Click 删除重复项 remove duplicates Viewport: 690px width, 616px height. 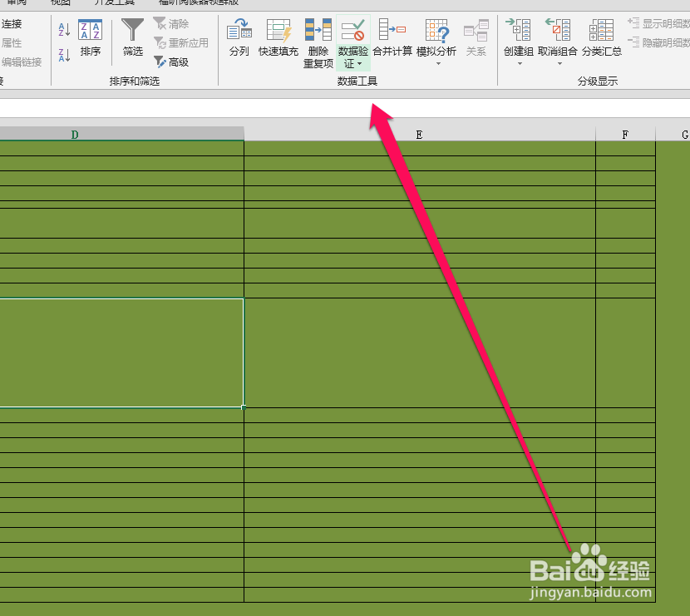click(318, 43)
